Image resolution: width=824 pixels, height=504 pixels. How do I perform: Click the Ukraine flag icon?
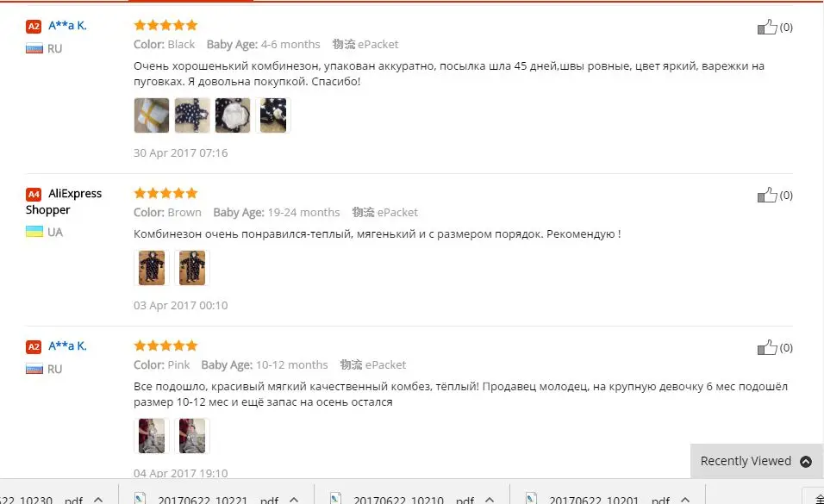[x=34, y=231]
